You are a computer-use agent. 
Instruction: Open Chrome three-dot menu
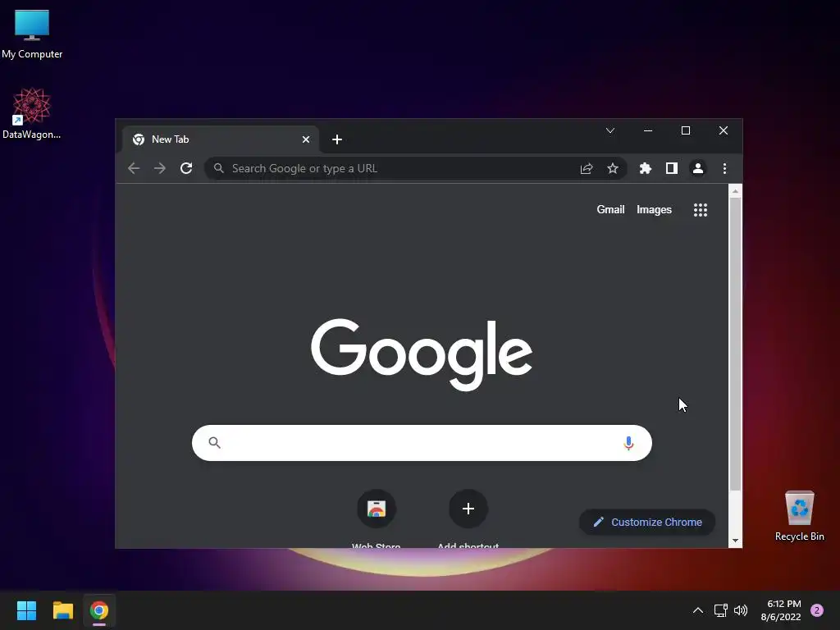click(724, 168)
